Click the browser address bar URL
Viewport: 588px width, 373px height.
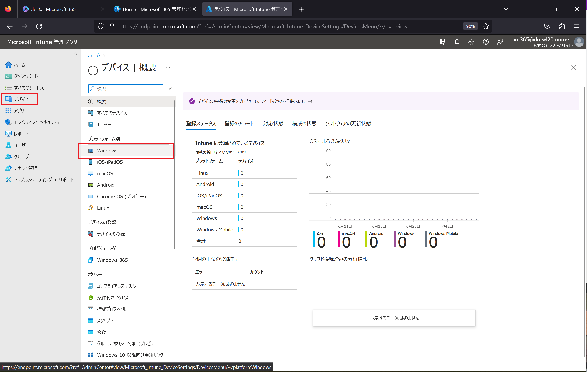(x=264, y=27)
